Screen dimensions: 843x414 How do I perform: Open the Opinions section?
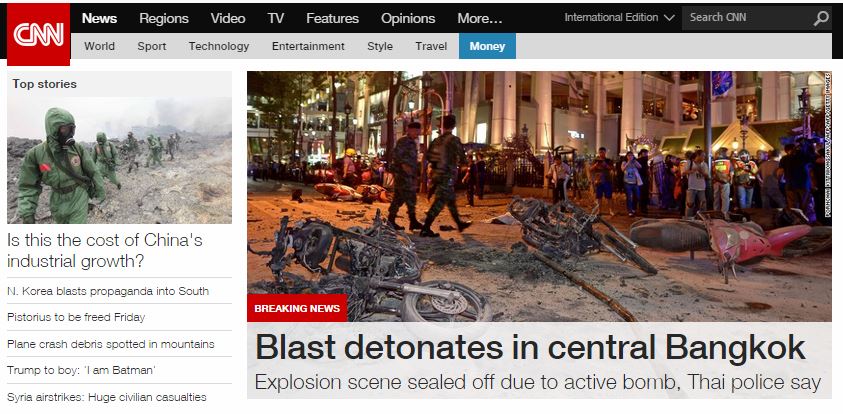click(x=408, y=18)
